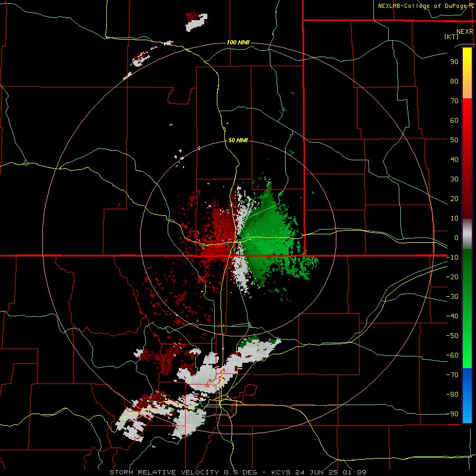This screenshot has width=476, height=476.
Task: Select the "-60" knot scale label
Action: coord(452,355)
